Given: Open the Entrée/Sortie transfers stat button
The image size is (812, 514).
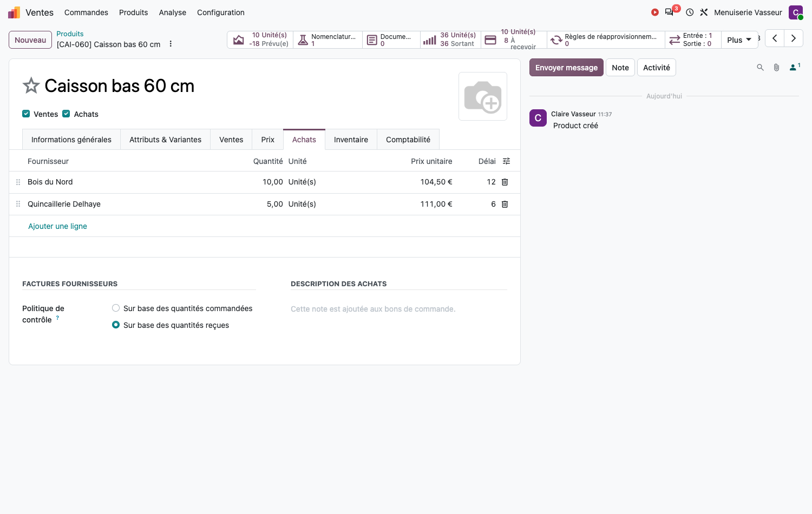Looking at the screenshot, I should coord(693,39).
